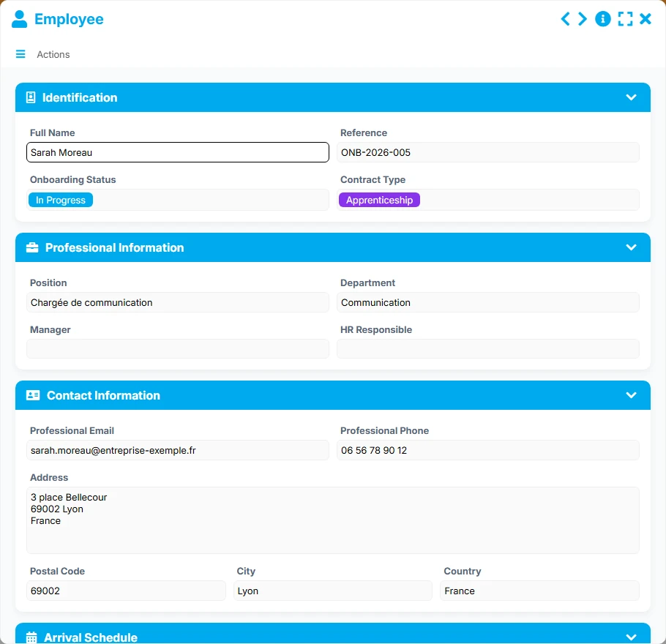Click the Manager label
Viewport: 666px width, 644px height.
(50, 329)
